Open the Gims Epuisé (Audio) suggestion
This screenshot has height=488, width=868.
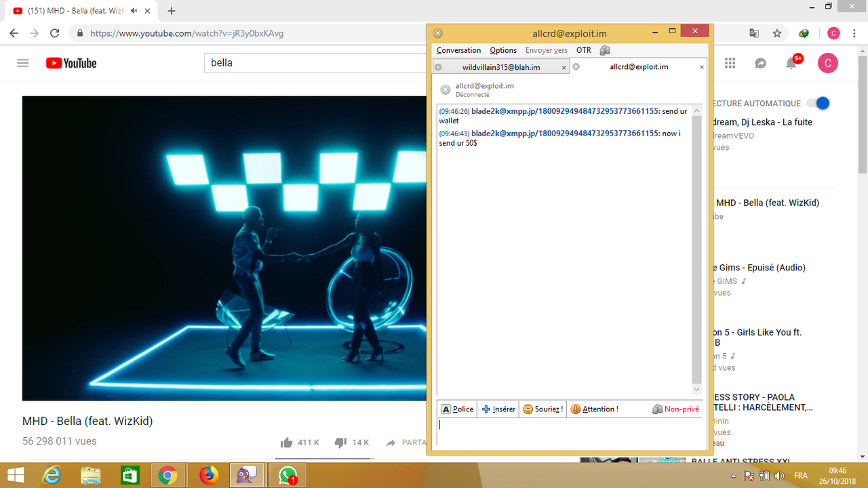(759, 268)
